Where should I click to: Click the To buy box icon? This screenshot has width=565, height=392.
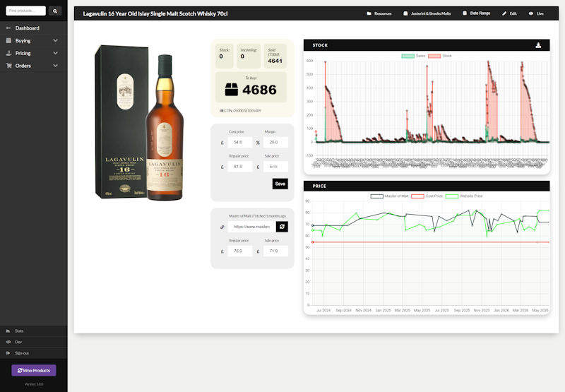(232, 90)
